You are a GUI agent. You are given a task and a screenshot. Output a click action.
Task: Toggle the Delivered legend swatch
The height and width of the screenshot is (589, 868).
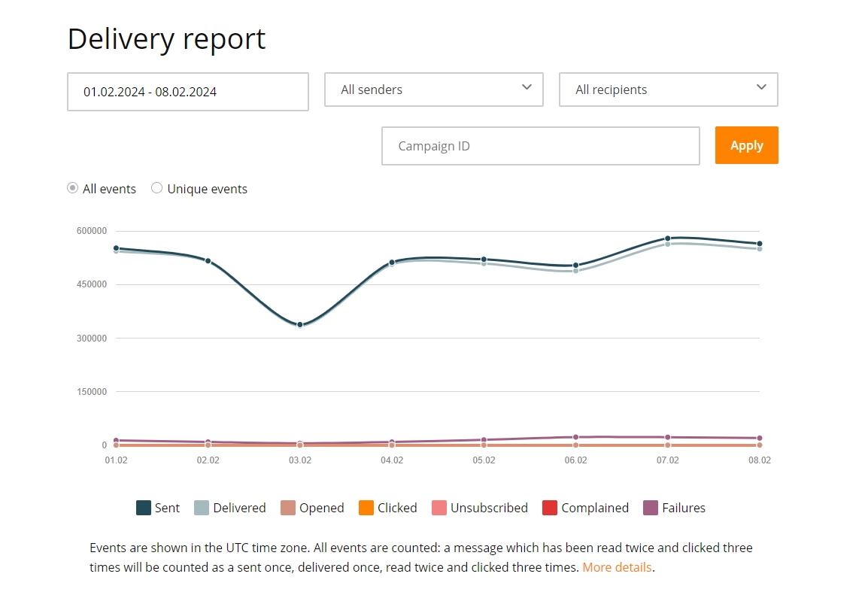pyautogui.click(x=202, y=508)
